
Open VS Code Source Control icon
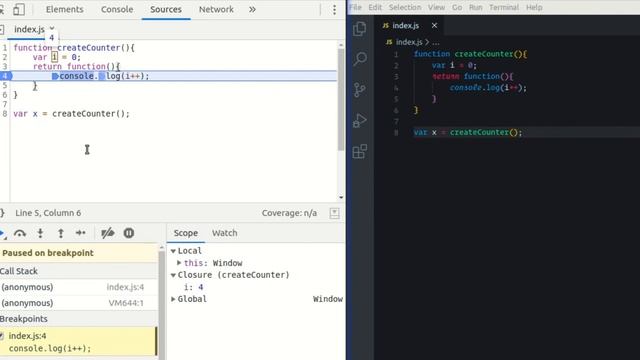click(x=360, y=90)
